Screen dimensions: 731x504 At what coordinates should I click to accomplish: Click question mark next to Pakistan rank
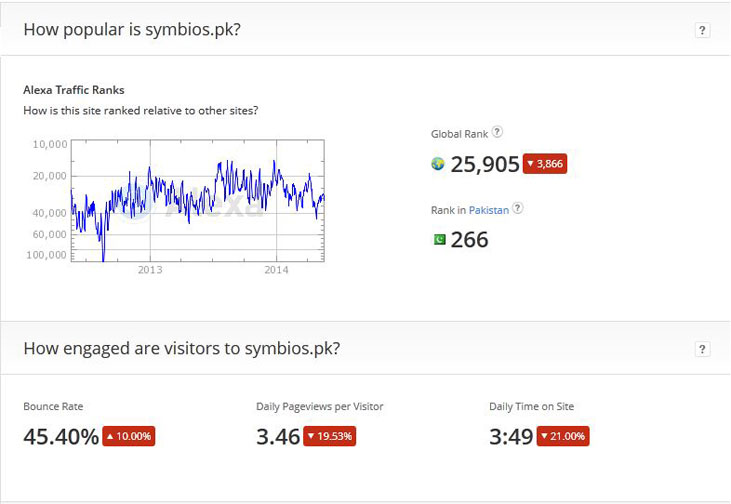517,208
